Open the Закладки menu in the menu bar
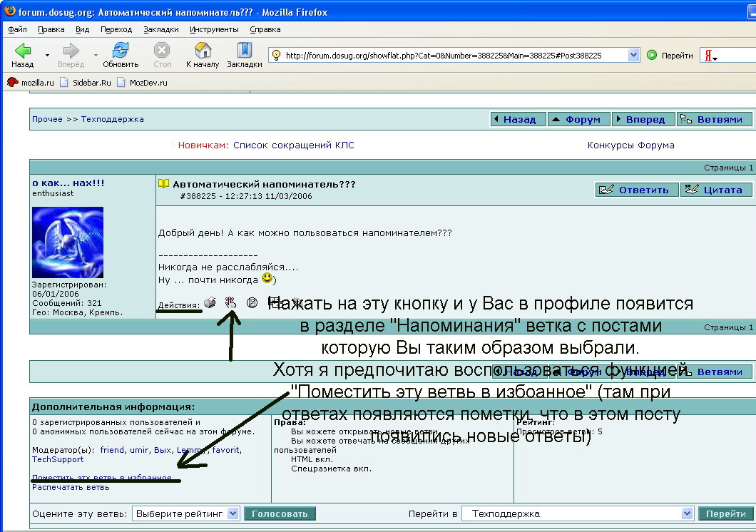The width and height of the screenshot is (756, 532). pos(160,29)
